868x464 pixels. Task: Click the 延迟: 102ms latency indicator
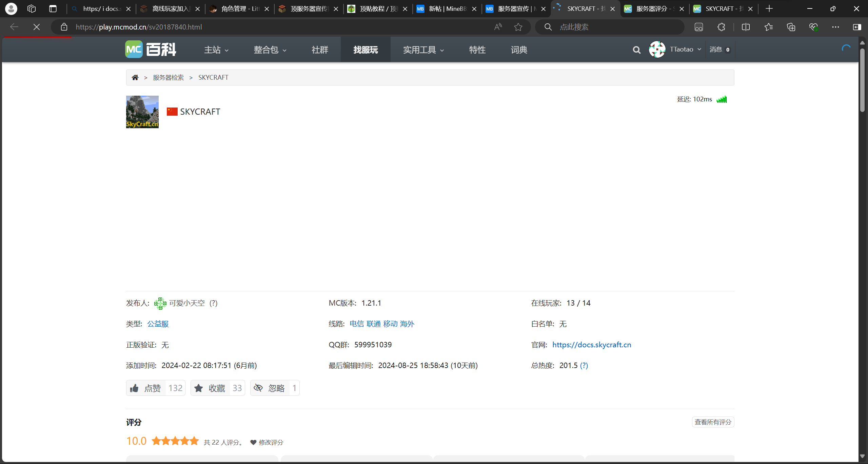click(702, 99)
